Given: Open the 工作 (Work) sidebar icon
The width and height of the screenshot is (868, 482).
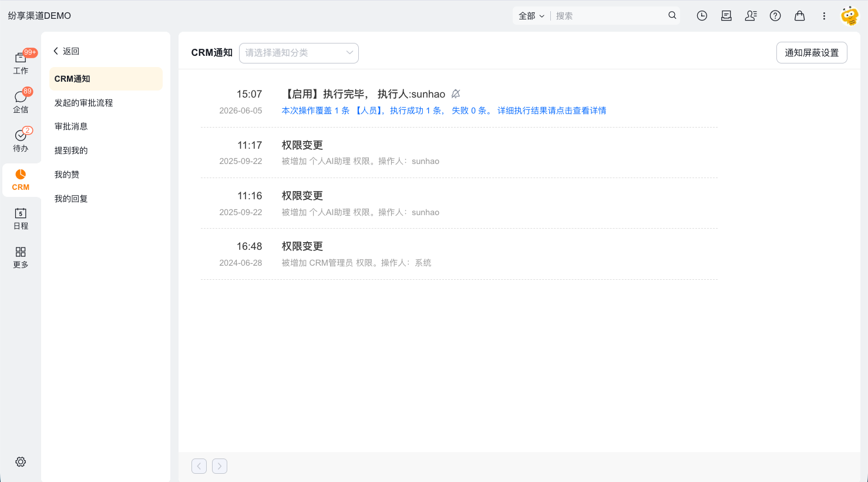Looking at the screenshot, I should tap(21, 62).
